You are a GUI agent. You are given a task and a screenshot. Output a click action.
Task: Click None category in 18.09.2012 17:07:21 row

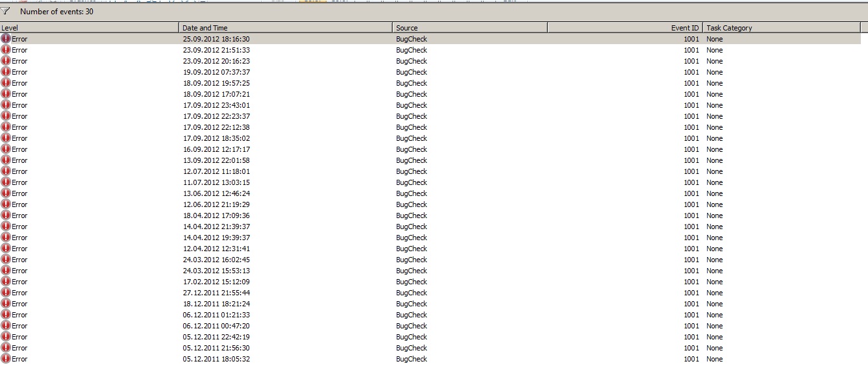(x=715, y=94)
